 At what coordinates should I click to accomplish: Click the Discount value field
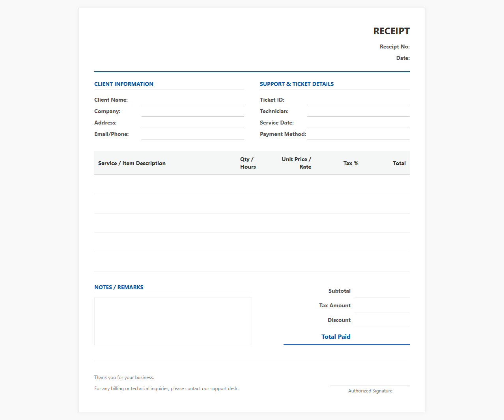[382, 320]
